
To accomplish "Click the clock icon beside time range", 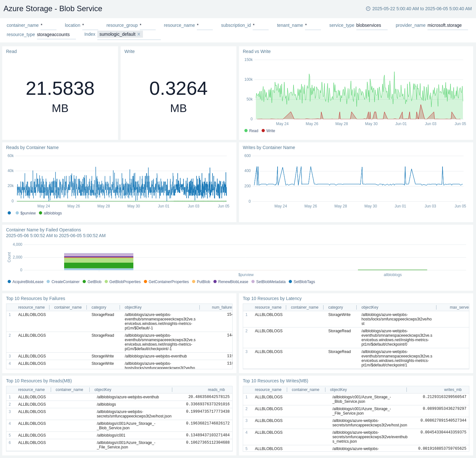I will [368, 9].
